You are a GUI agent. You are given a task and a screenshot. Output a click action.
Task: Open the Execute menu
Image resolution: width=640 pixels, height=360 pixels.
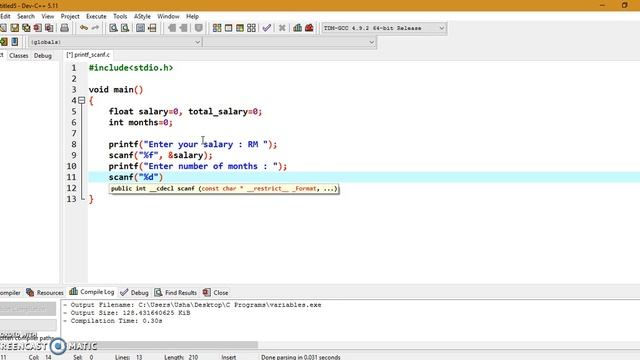click(96, 16)
